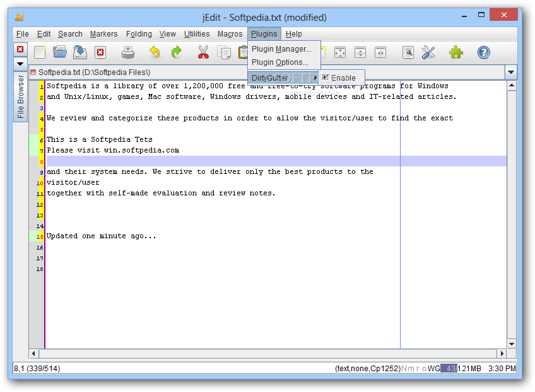Open the Macros menu
The height and width of the screenshot is (392, 535).
pos(230,34)
